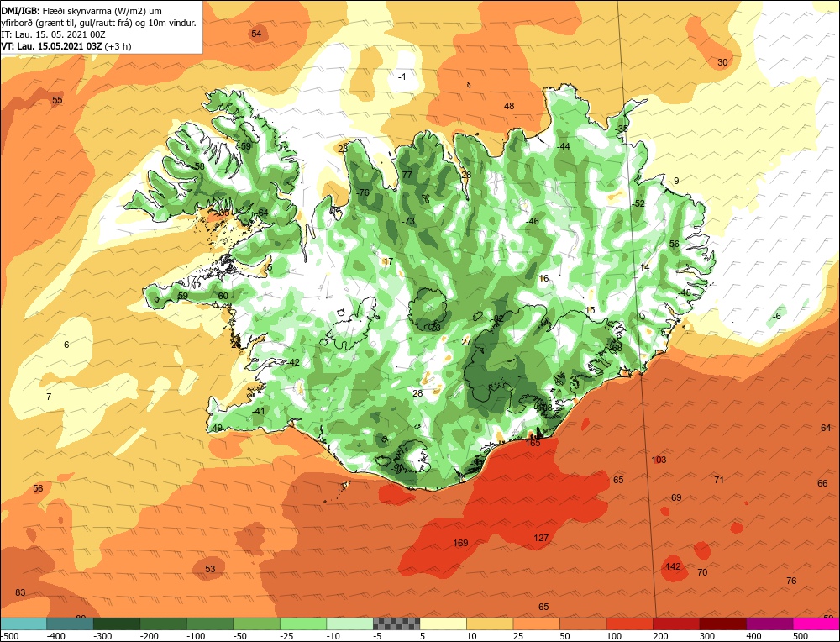Select the -35 value at the northeast tip
Image resolution: width=840 pixels, height=642 pixels.
(x=622, y=129)
